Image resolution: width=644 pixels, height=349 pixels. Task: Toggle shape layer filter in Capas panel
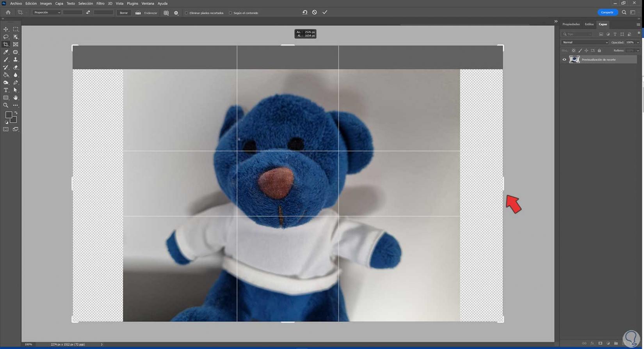coord(622,34)
